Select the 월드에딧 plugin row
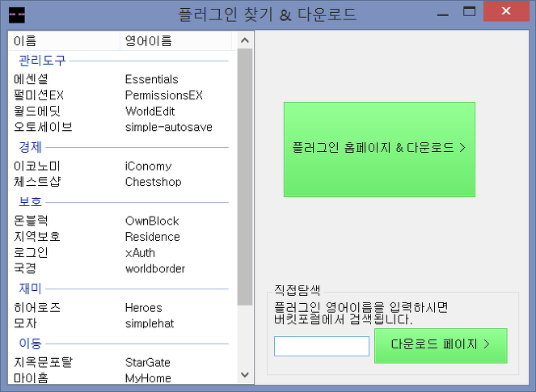This screenshot has width=536, height=392. point(122,111)
